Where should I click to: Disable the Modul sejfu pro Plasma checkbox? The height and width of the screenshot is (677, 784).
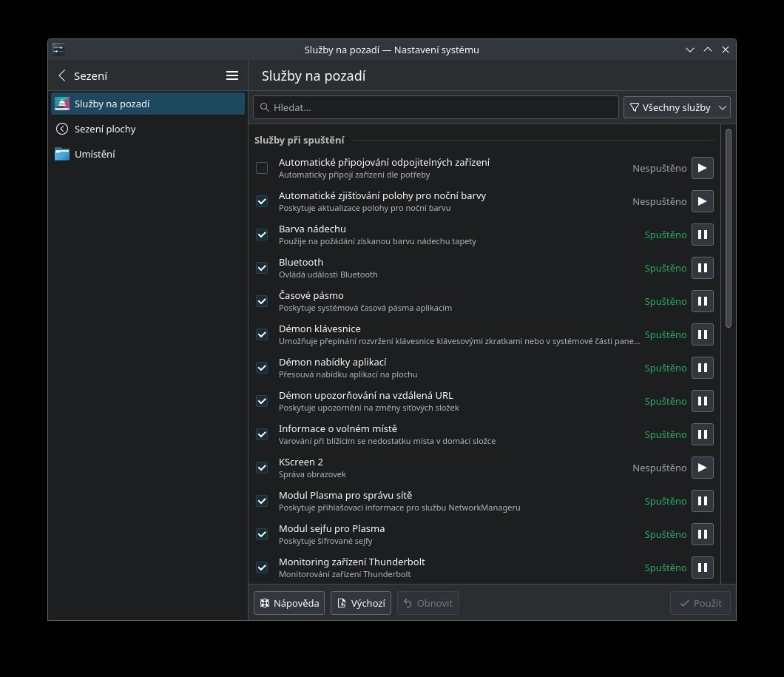pos(262,534)
